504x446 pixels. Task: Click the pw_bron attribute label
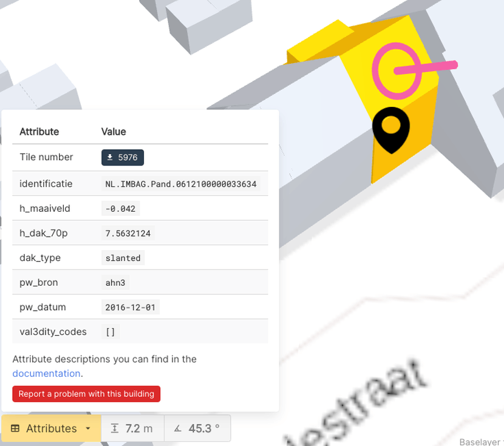[x=39, y=283]
